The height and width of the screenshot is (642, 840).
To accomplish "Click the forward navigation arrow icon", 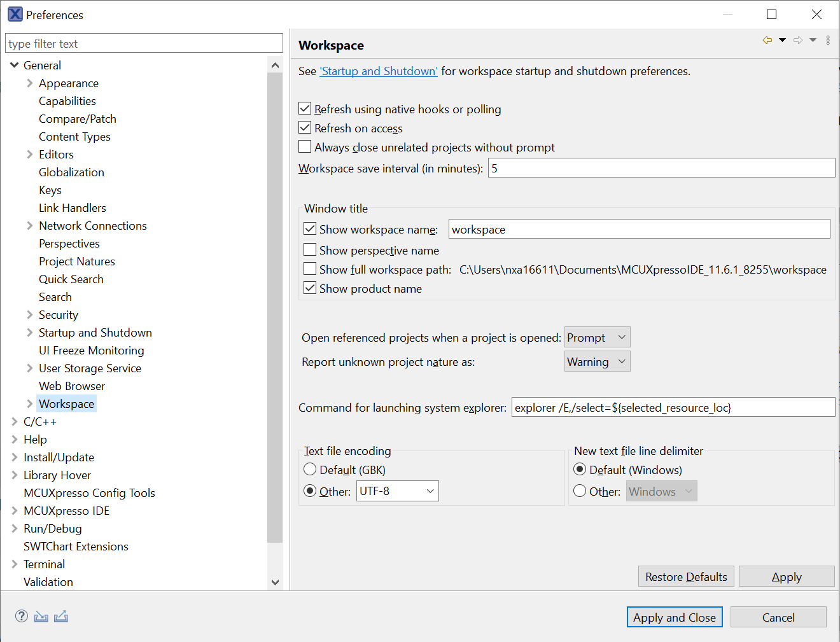I will tap(797, 39).
